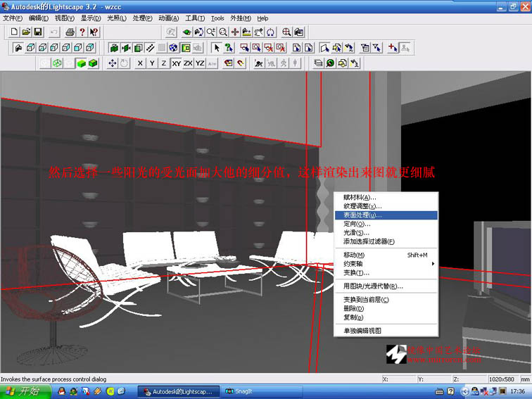Screen dimensions: 532x399
Task: Toggle the Y axis constraint
Action: 152,63
